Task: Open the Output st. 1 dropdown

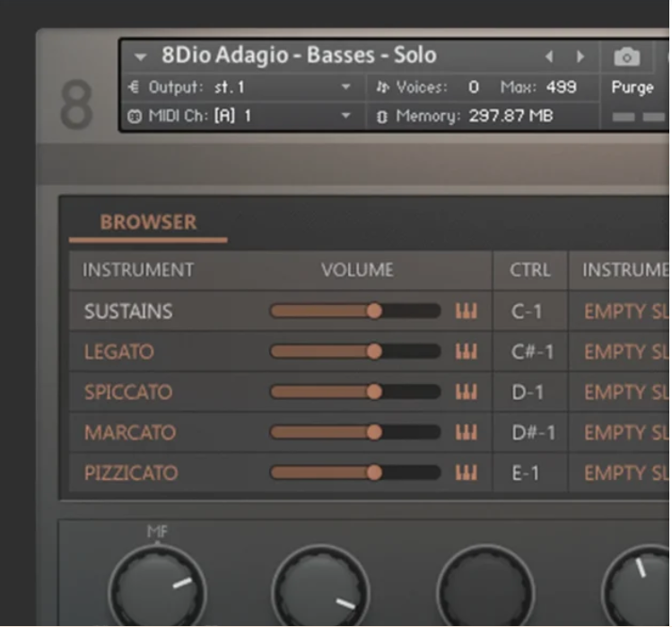Action: tap(345, 87)
